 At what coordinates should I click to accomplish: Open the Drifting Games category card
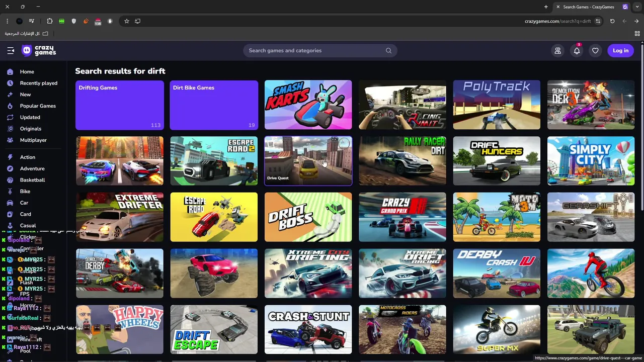(120, 105)
